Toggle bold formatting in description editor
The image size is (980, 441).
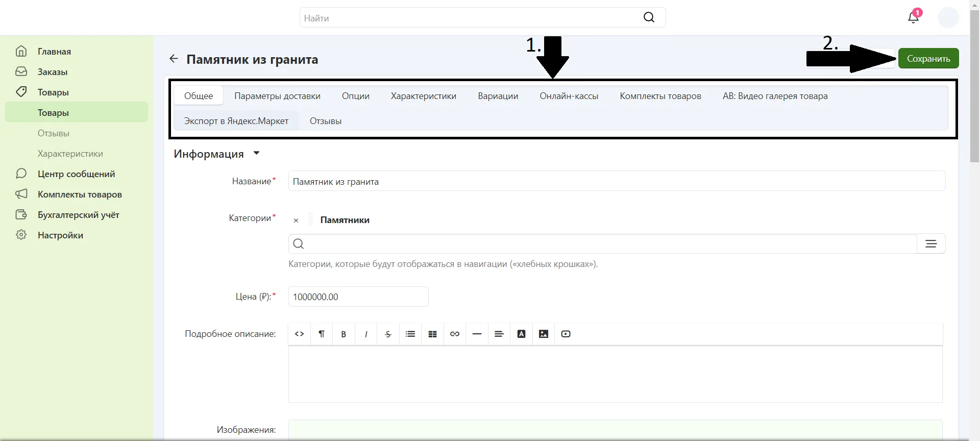coord(344,334)
